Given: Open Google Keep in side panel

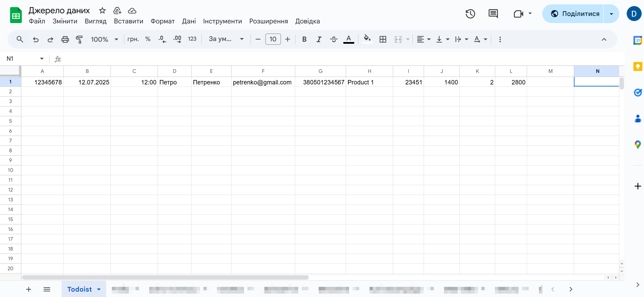Looking at the screenshot, I should tap(638, 66).
